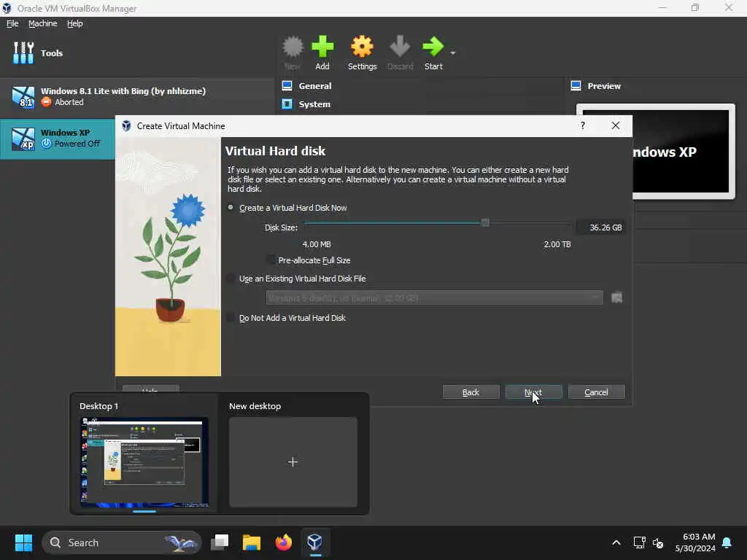This screenshot has width=747, height=560.
Task: Click the System section icon
Action: coord(287,104)
